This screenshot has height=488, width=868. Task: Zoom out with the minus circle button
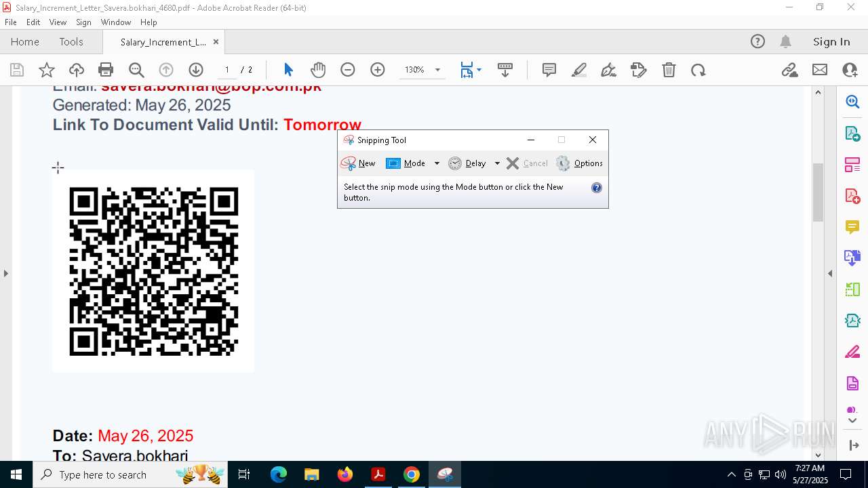[348, 70]
